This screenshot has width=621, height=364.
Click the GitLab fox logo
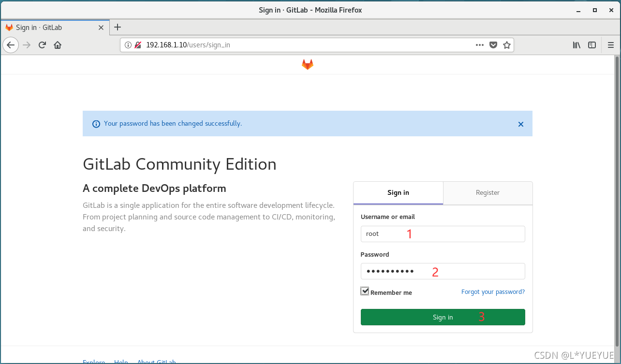(x=308, y=64)
